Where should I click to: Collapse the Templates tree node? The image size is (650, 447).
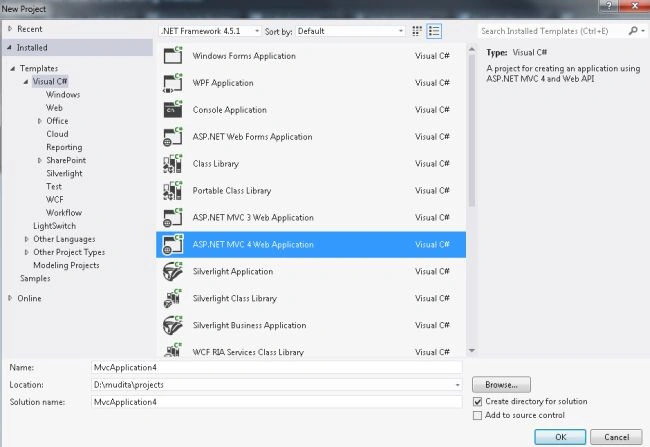(x=12, y=68)
